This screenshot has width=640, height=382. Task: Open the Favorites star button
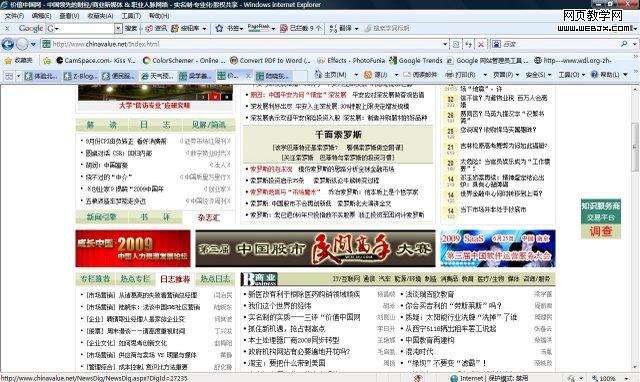[18, 60]
